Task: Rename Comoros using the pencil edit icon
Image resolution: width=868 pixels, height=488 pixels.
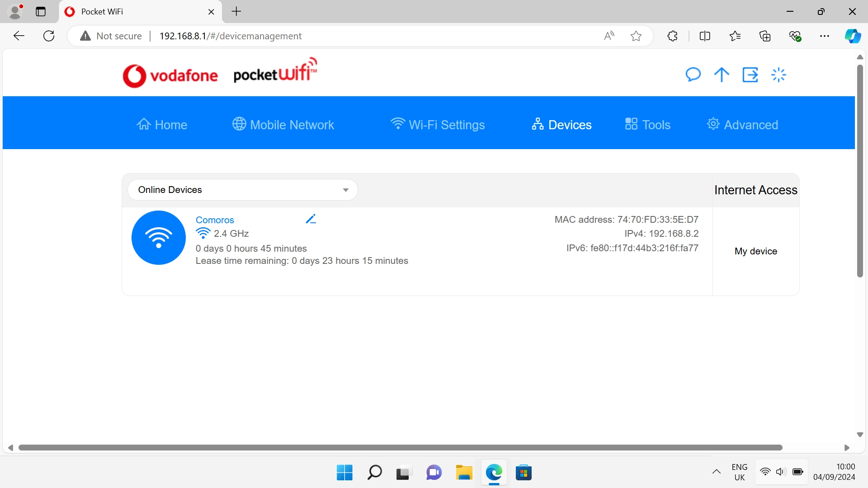Action: 311,218
